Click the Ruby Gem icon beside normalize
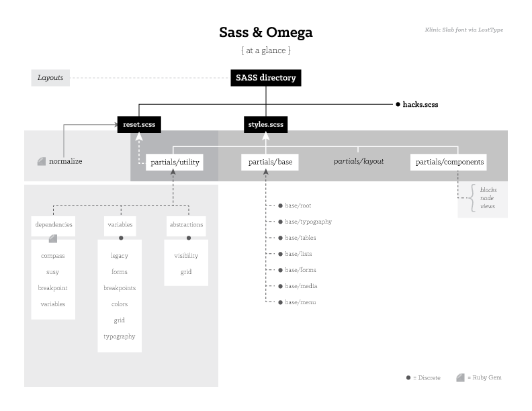 pyautogui.click(x=42, y=161)
